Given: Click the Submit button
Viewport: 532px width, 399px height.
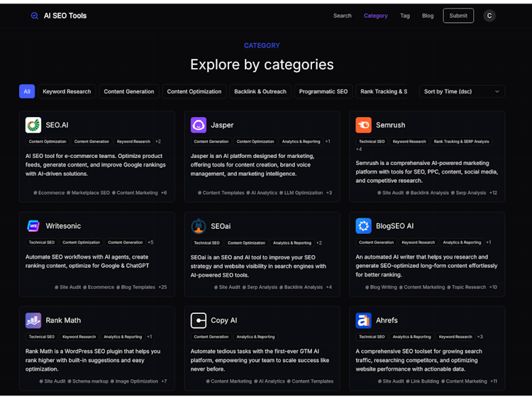Looking at the screenshot, I should coord(458,16).
